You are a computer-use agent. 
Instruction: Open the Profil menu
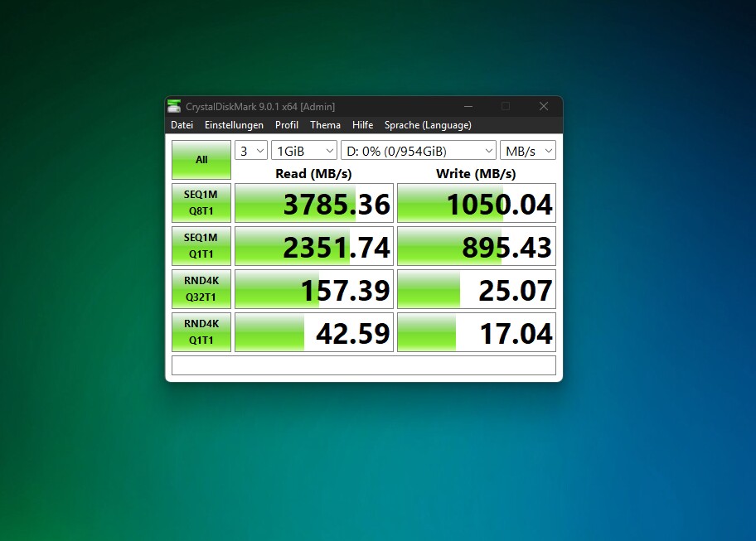pos(286,124)
